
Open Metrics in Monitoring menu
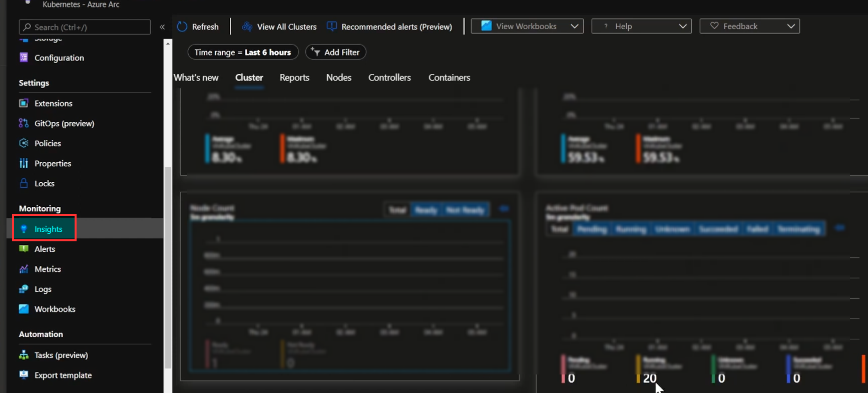(48, 269)
